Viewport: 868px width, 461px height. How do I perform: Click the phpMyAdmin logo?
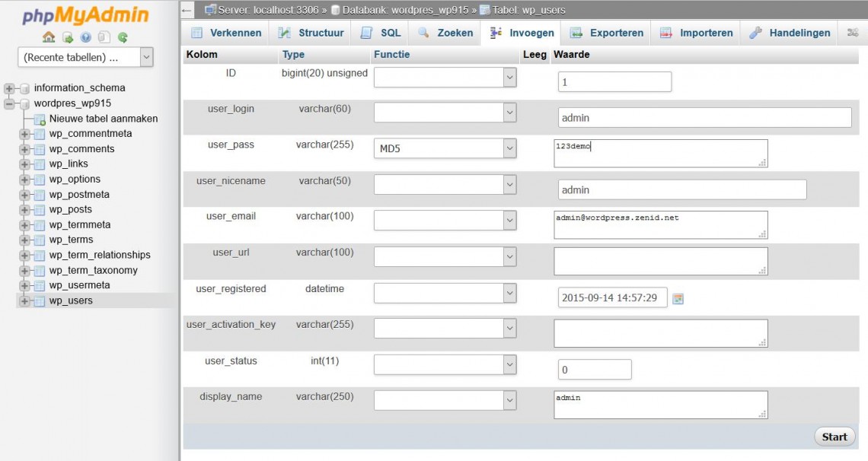[85, 15]
